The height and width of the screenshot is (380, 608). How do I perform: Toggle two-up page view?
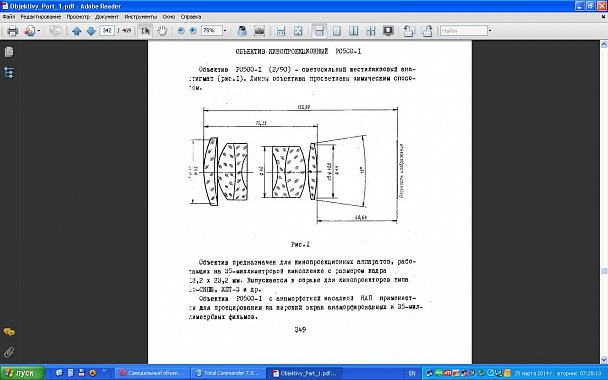tap(353, 31)
